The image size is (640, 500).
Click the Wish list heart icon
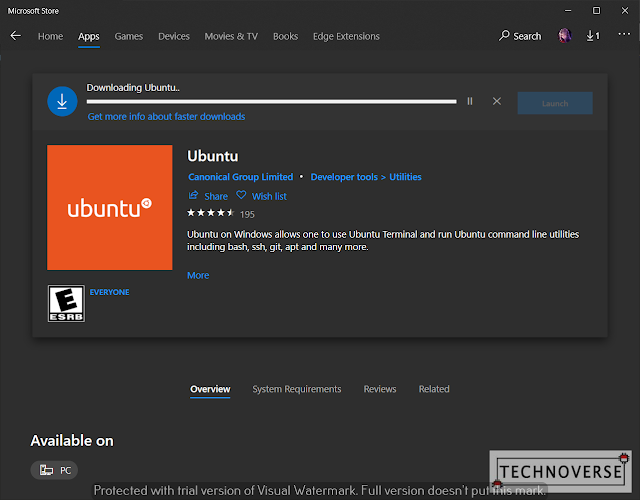(x=241, y=195)
